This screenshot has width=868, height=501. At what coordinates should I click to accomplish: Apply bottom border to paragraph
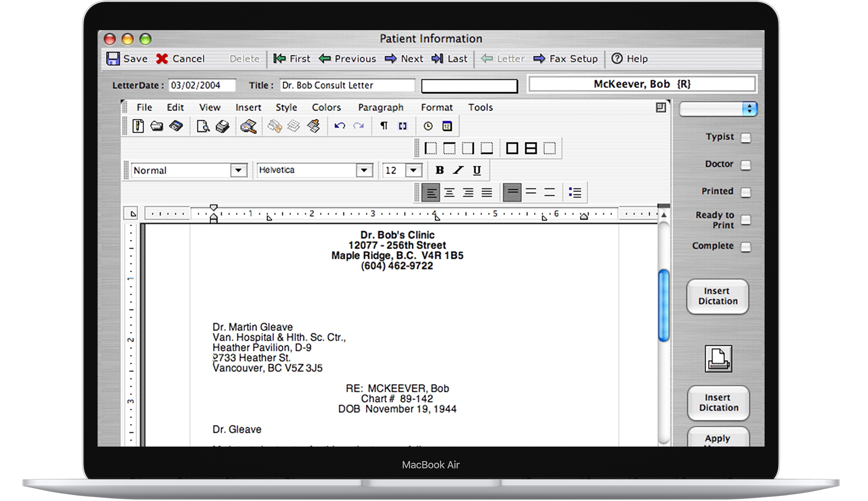click(x=487, y=148)
